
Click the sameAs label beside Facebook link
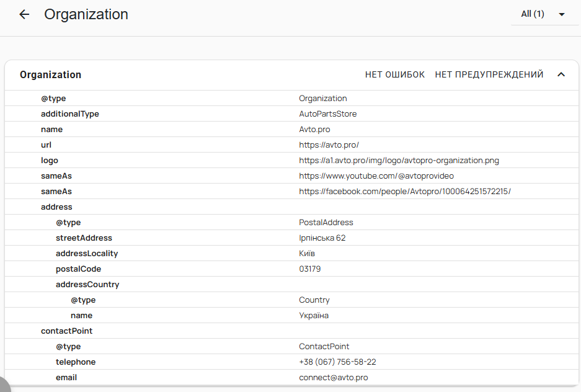[x=56, y=192]
